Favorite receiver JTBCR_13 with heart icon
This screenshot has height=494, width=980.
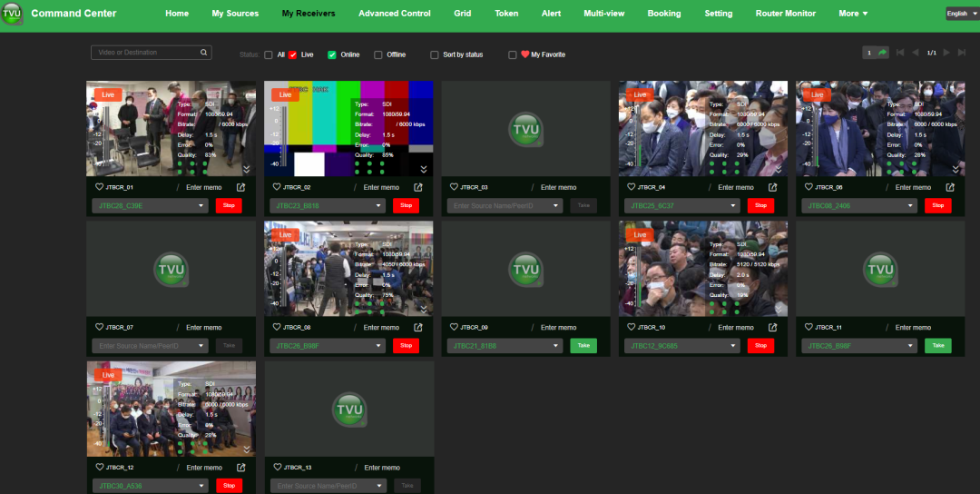278,467
